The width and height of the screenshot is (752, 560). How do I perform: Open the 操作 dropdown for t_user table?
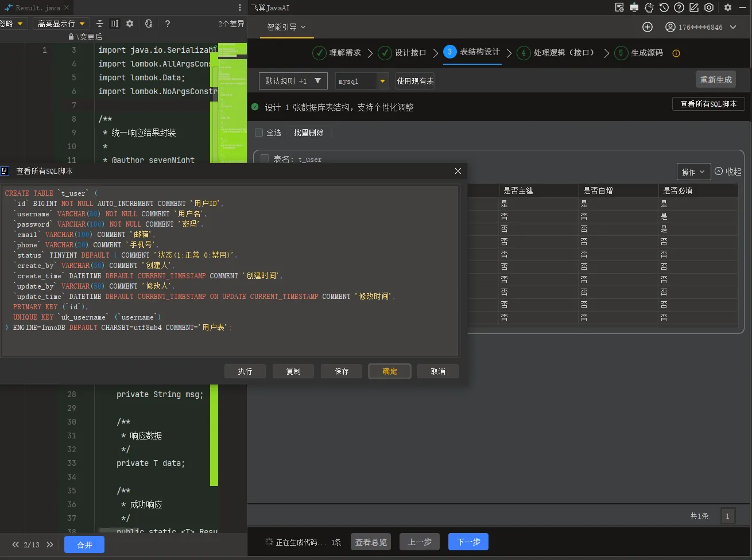(693, 172)
